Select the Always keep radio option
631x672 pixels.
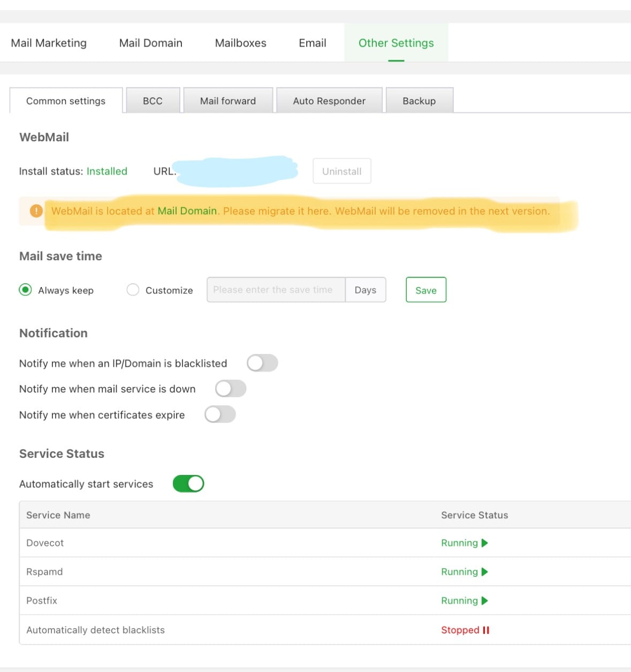pos(25,290)
